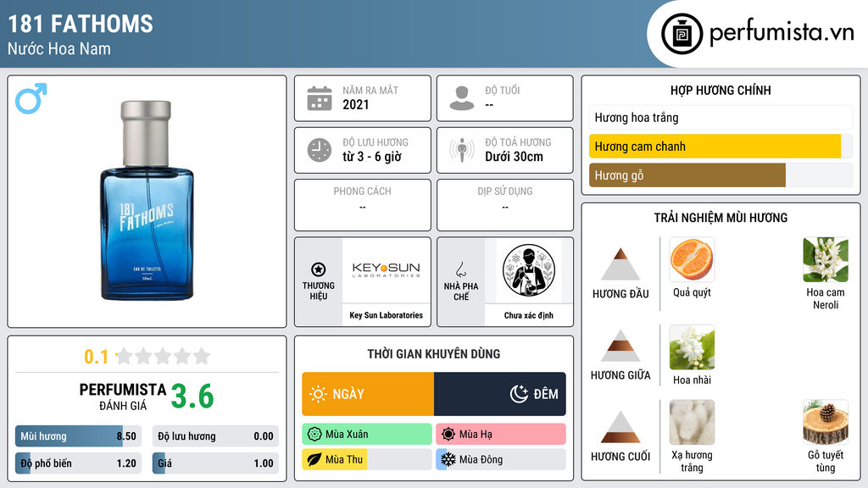The width and height of the screenshot is (868, 488).
Task: Click the Trải nghiệm mùi hương heading
Action: point(721,218)
